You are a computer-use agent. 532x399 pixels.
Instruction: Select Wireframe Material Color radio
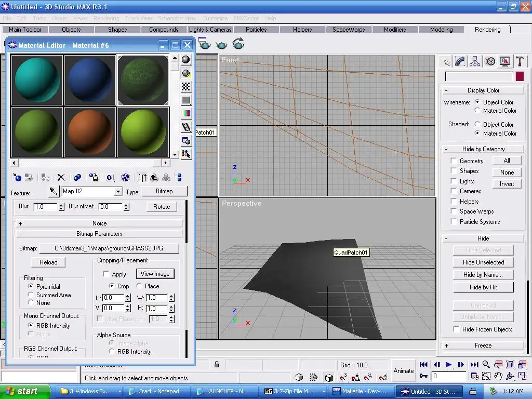[x=477, y=110]
